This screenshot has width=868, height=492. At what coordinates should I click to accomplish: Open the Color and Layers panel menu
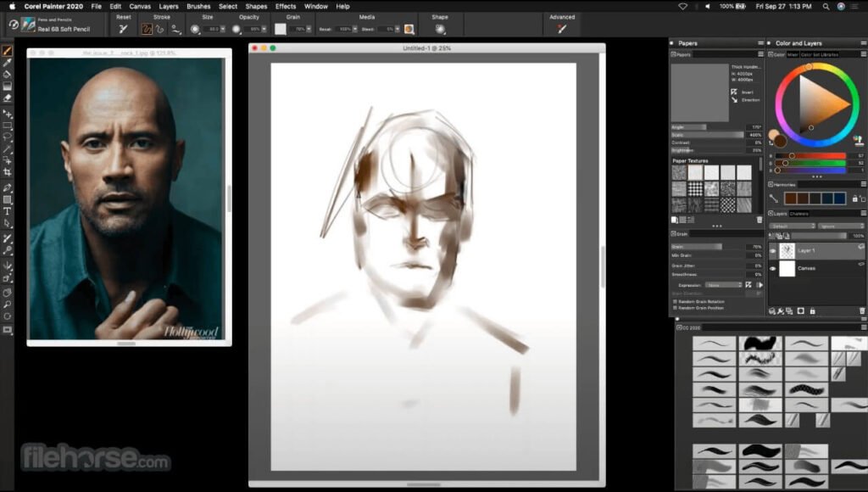click(863, 43)
